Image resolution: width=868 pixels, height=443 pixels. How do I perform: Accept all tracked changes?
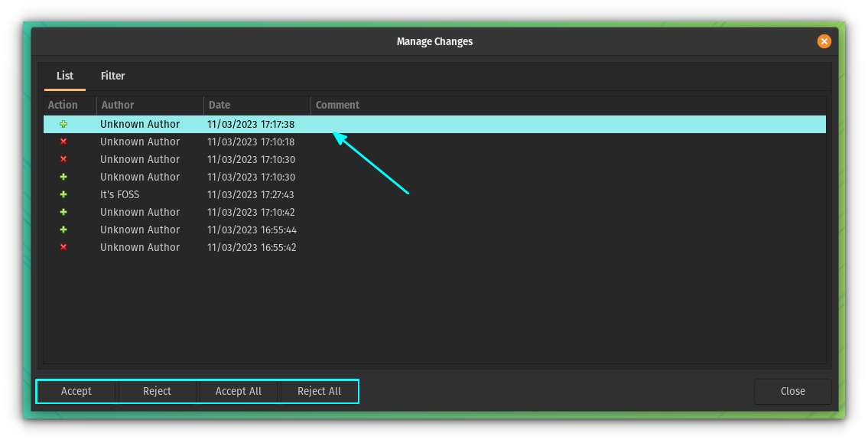pyautogui.click(x=239, y=391)
